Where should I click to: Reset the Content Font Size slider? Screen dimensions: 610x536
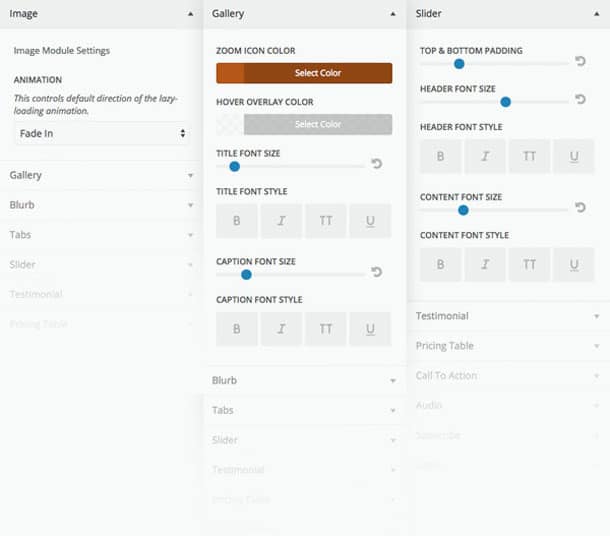tap(580, 208)
